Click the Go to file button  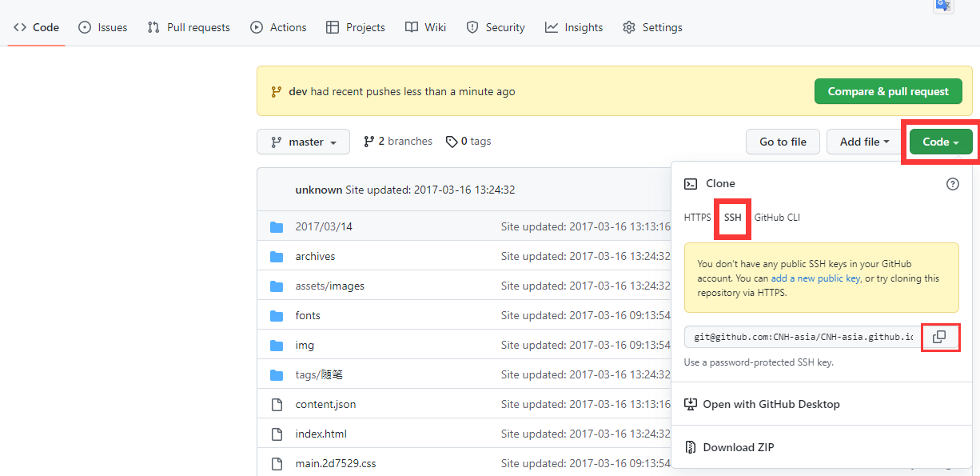pos(783,142)
